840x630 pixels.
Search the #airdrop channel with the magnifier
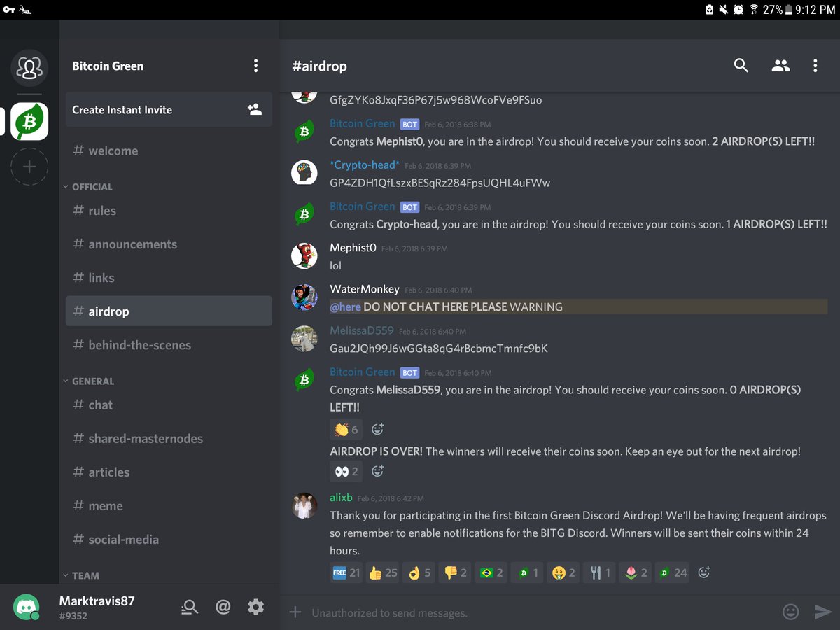coord(741,66)
